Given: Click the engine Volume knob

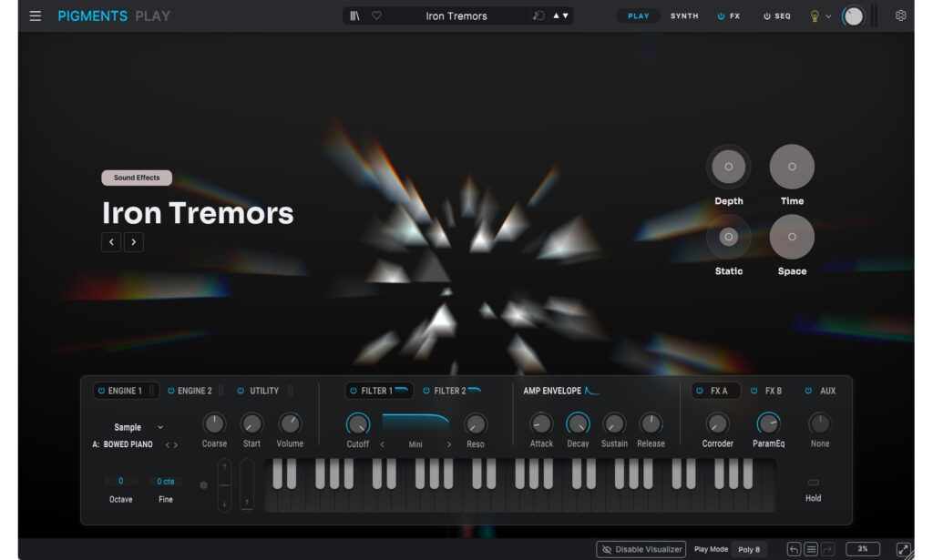Looking at the screenshot, I should coord(290,423).
